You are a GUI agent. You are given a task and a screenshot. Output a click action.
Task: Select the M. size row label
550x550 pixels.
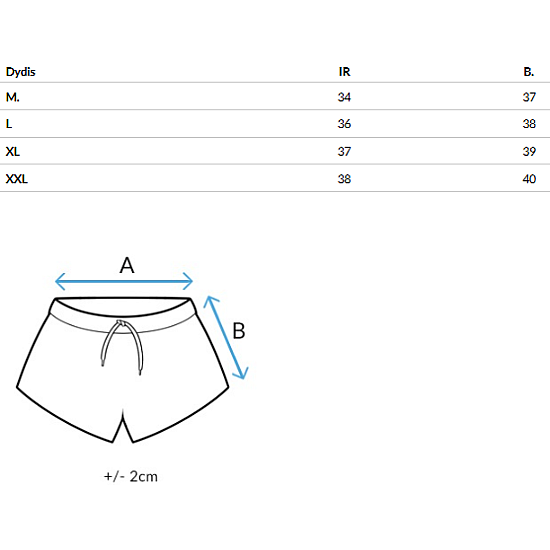coord(13,97)
